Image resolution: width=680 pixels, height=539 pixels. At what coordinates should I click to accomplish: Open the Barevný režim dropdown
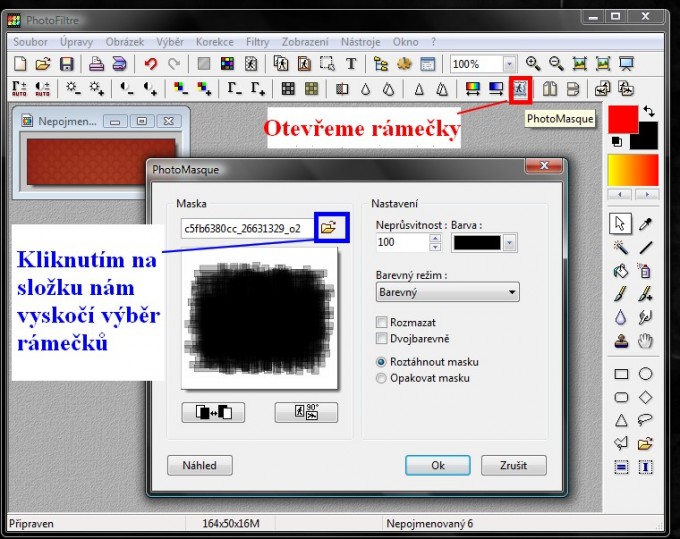(447, 292)
